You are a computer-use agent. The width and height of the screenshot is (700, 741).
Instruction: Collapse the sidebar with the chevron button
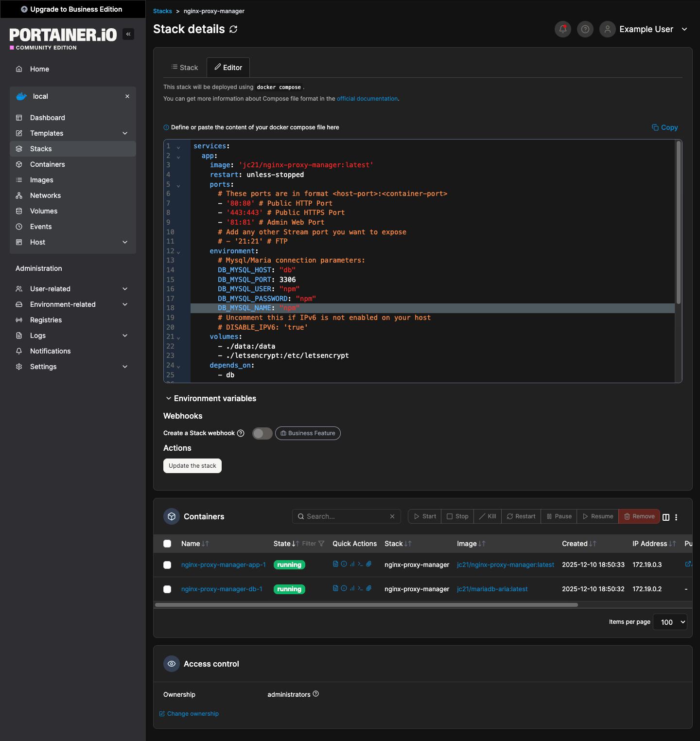coord(128,34)
